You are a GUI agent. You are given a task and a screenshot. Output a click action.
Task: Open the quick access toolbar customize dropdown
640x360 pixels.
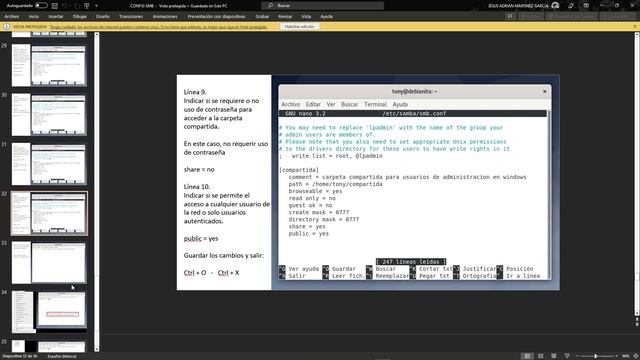click(x=96, y=6)
